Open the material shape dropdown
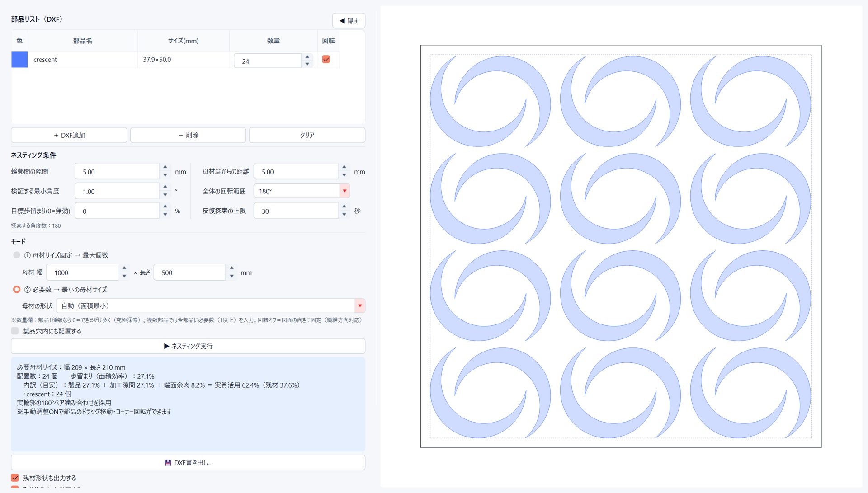 click(x=360, y=305)
